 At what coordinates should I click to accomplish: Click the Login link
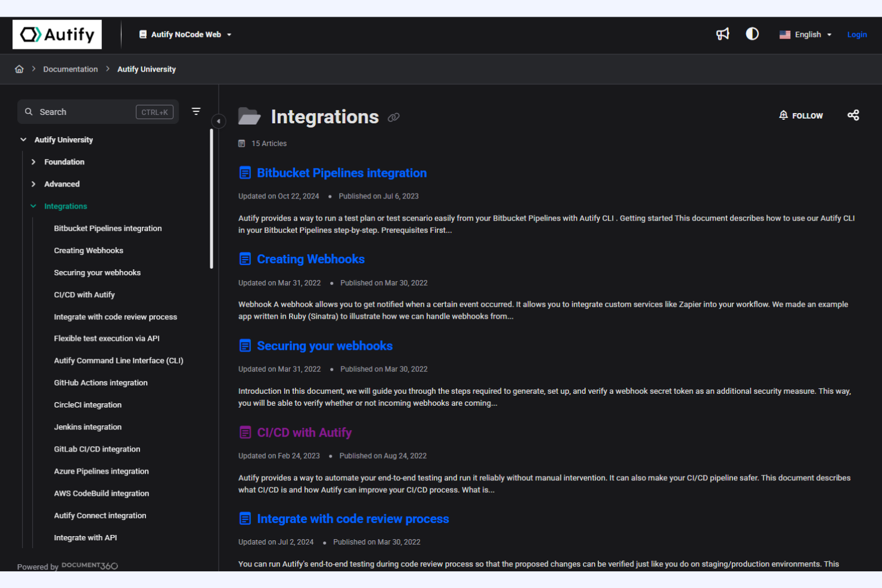857,34
